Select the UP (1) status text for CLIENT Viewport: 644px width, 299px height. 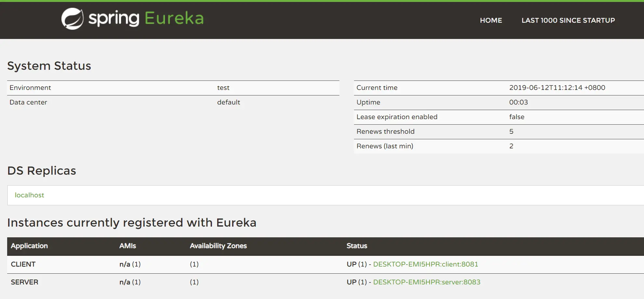[x=357, y=264]
